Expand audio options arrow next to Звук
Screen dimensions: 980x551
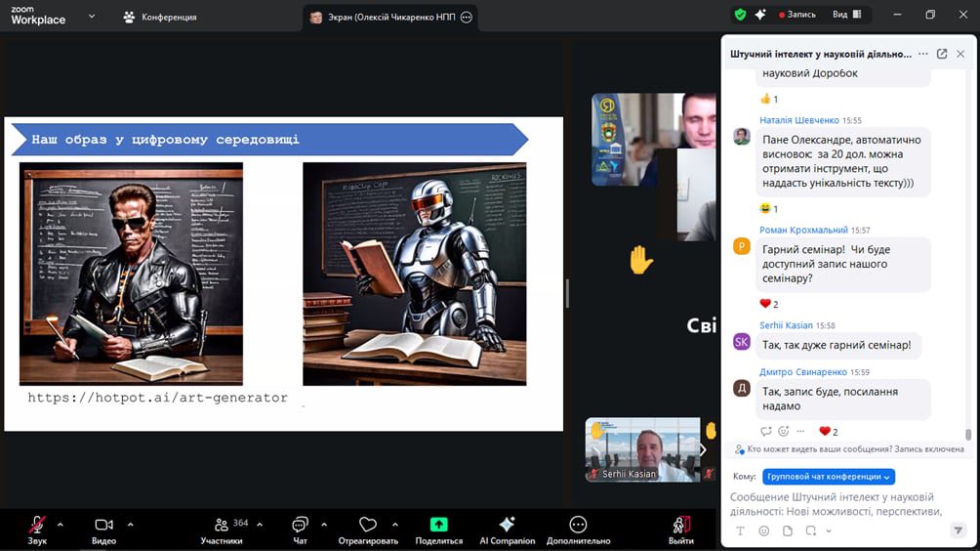(60, 524)
